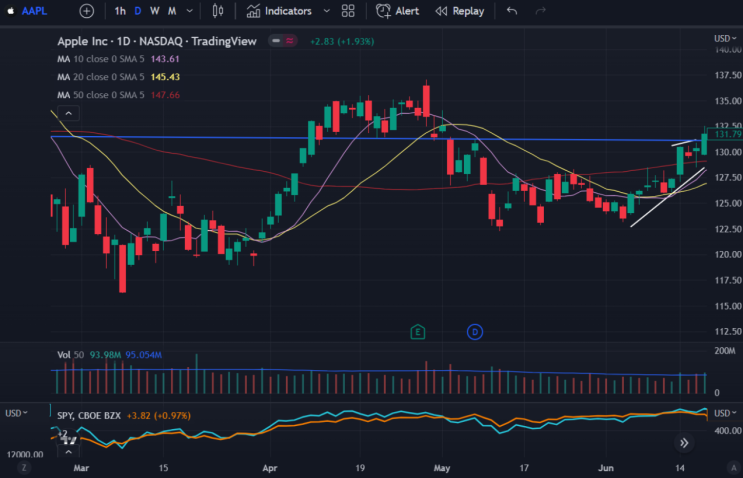The height and width of the screenshot is (478, 743).
Task: Undo the last chart action
Action: point(512,11)
